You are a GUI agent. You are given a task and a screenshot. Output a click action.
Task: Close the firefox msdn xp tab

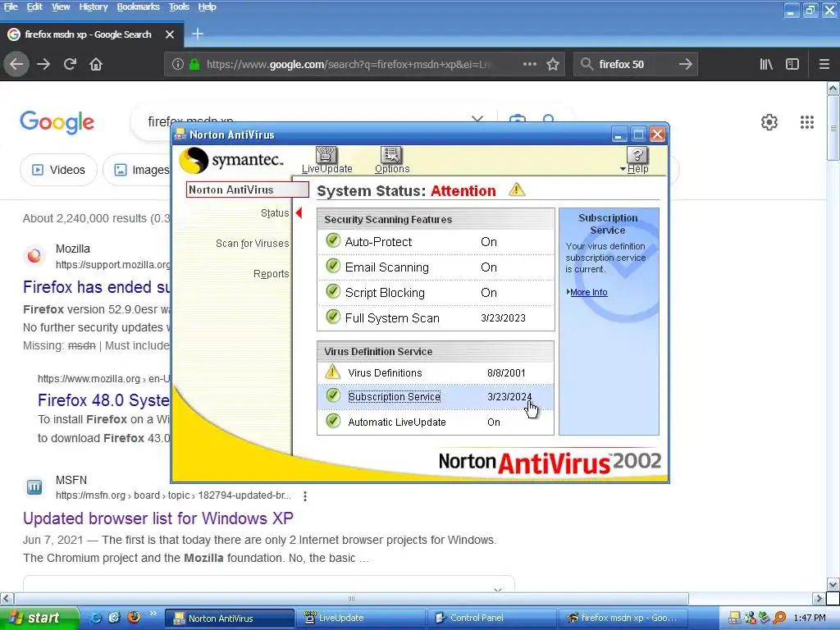coord(170,34)
